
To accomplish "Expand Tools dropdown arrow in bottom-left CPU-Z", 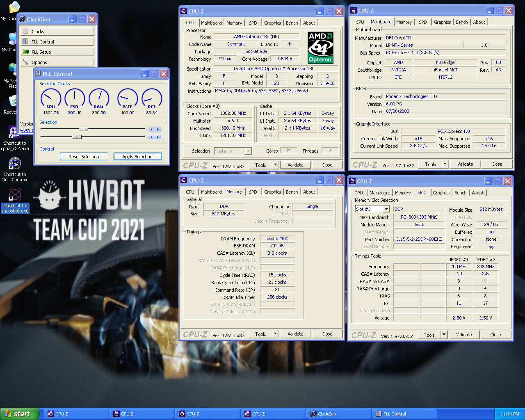I will click(x=276, y=334).
